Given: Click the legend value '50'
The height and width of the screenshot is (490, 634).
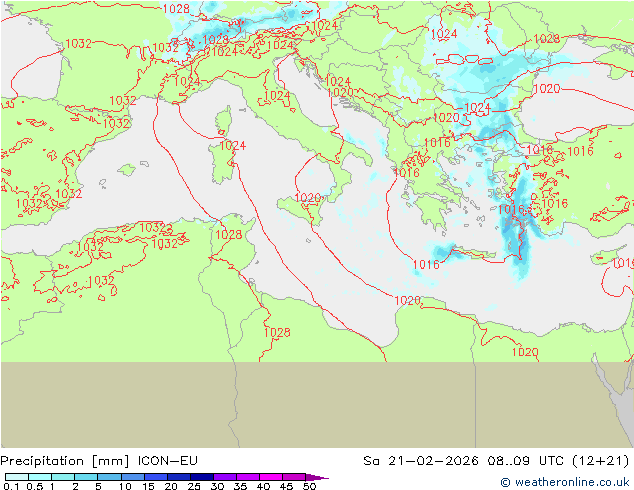Looking at the screenshot, I should pos(310,486).
